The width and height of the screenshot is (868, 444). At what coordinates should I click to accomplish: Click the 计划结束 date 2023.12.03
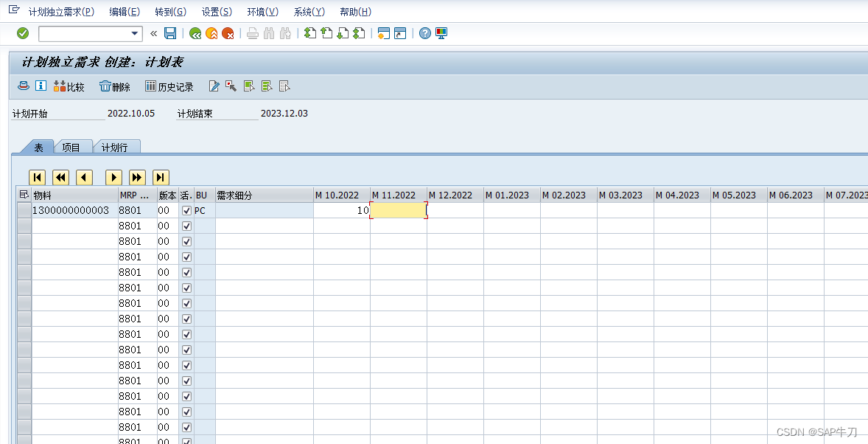click(284, 114)
